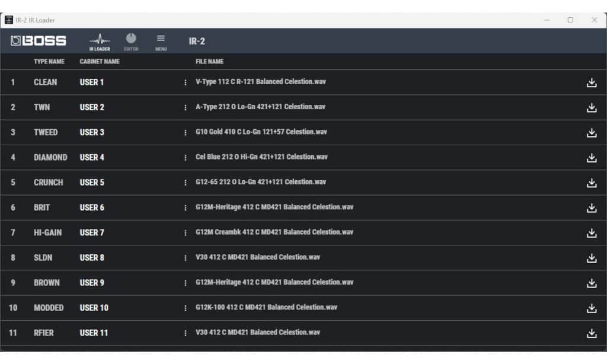
Task: Click the USER 8 cabinet name
Action: (x=92, y=257)
